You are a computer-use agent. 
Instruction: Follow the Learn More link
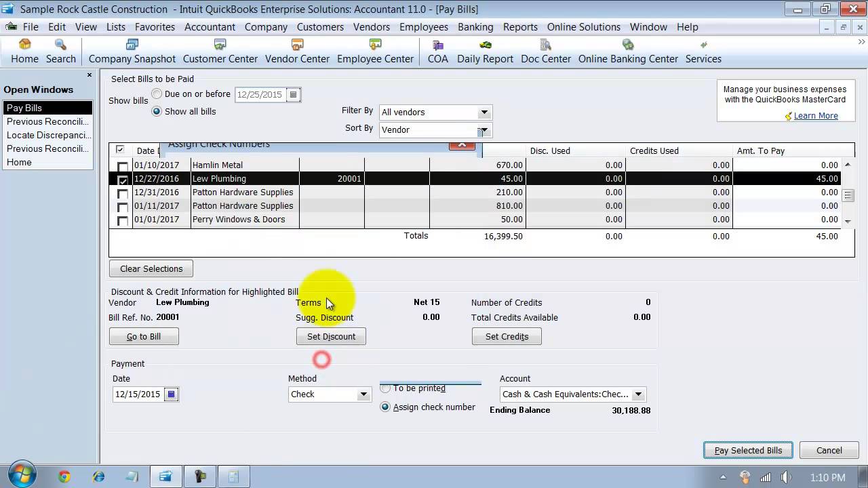tap(816, 116)
